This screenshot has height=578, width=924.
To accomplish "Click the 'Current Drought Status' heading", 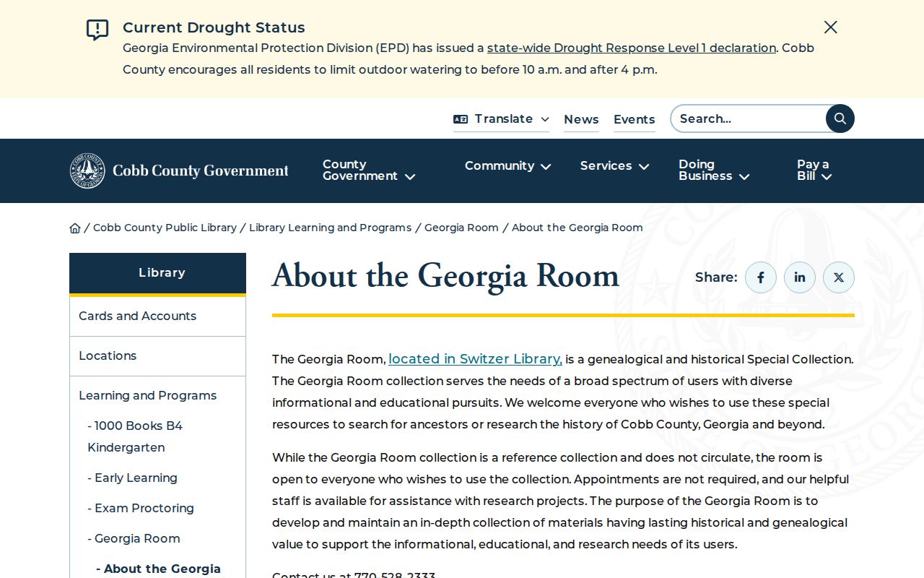I will pos(214,27).
